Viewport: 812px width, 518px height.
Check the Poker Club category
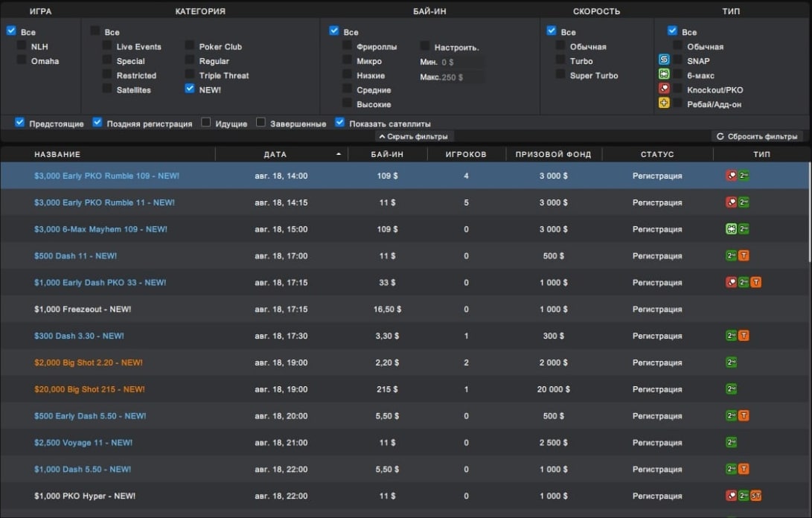pyautogui.click(x=190, y=45)
